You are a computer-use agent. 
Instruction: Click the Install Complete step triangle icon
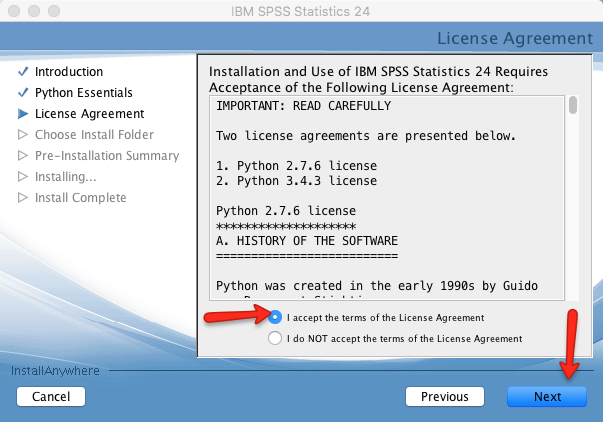pyautogui.click(x=23, y=197)
